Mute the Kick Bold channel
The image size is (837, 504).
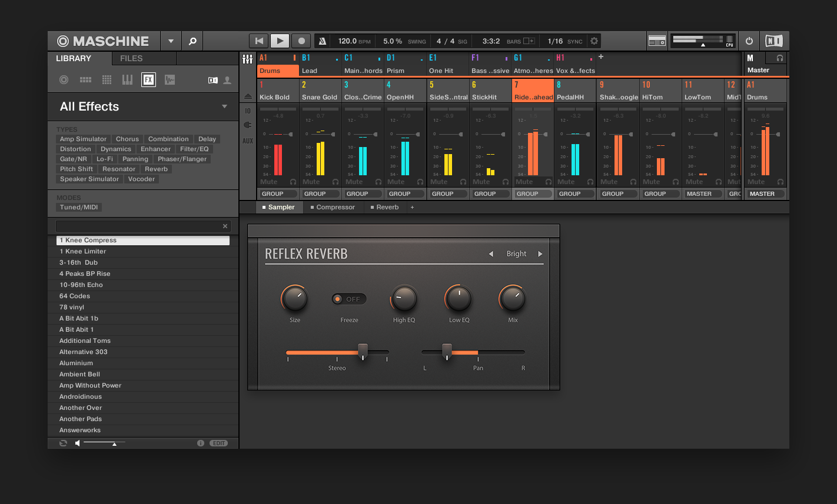coord(268,182)
